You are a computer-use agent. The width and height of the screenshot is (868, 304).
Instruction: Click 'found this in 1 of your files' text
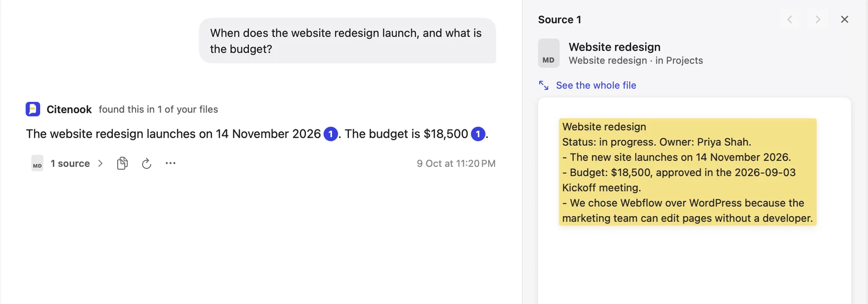[158, 109]
